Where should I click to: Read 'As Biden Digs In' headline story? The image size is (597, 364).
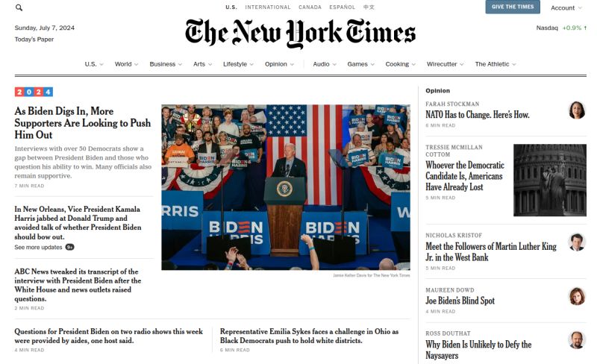pyautogui.click(x=83, y=123)
